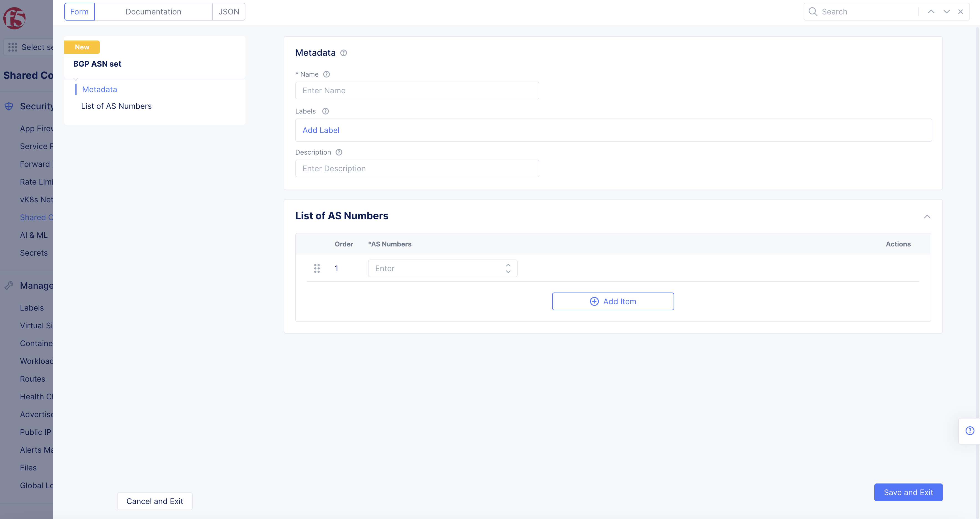This screenshot has height=519, width=980.
Task: Click the Add Label link
Action: [x=321, y=130]
